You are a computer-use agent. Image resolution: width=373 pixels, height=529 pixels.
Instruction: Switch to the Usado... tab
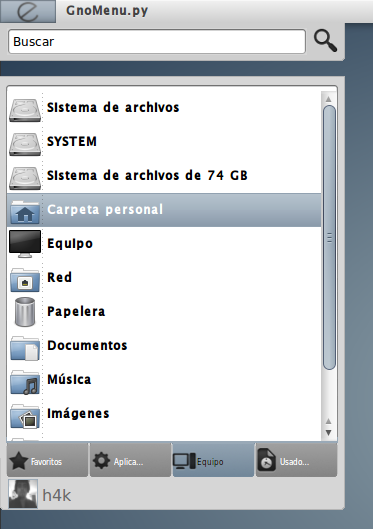tap(296, 460)
